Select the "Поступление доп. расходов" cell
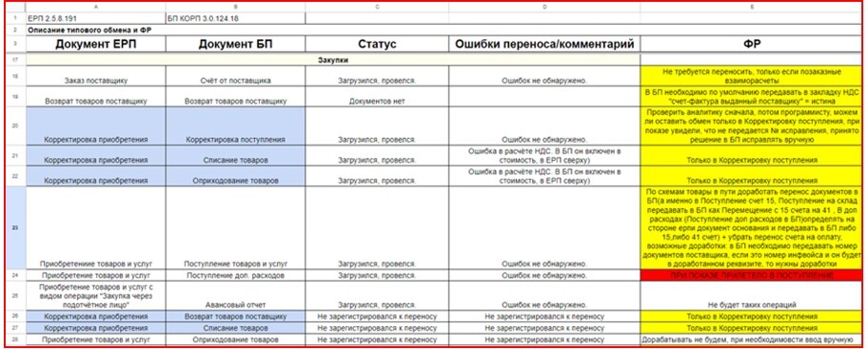This screenshot has width=868, height=349. pyautogui.click(x=235, y=275)
